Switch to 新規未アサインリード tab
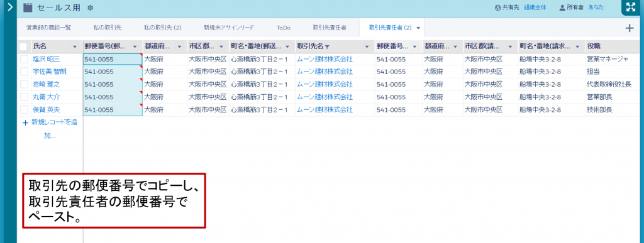The width and height of the screenshot is (644, 243). click(229, 28)
